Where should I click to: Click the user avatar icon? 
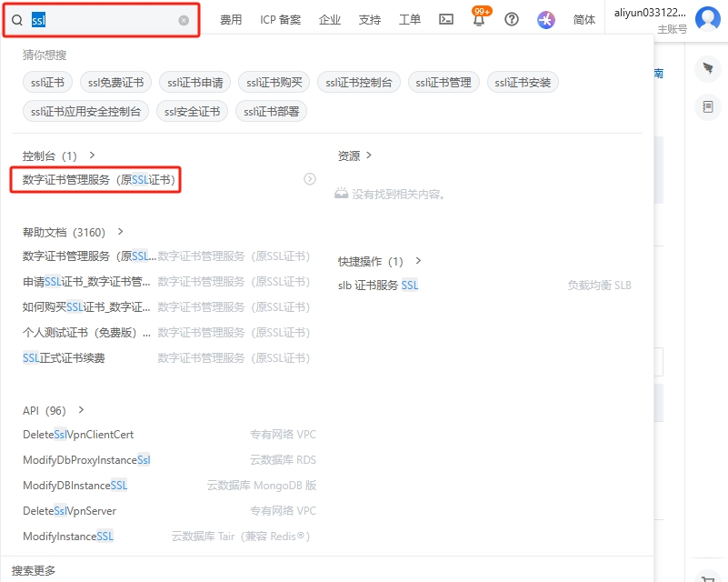[x=708, y=18]
